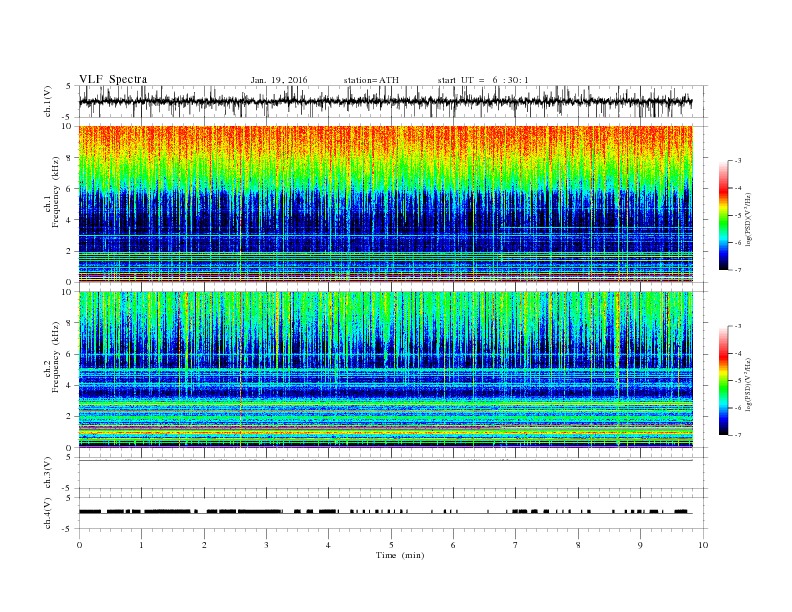Click the ch.1 PSD color bar
The image size is (792, 612).
[723, 215]
